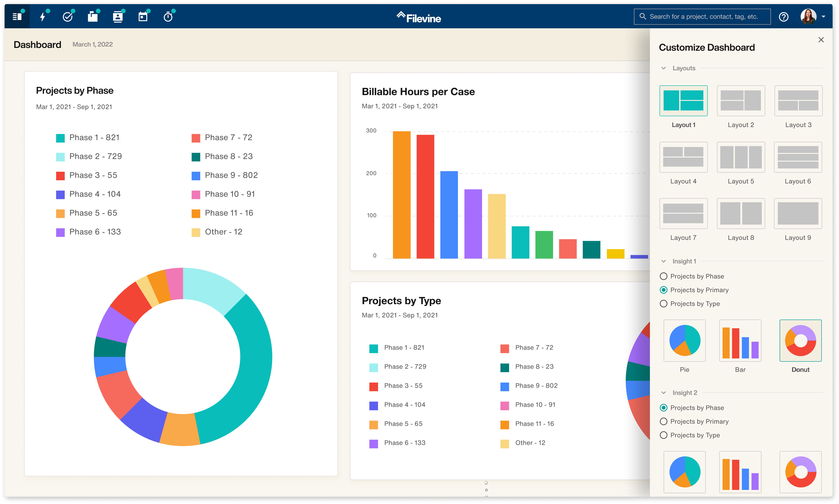The height and width of the screenshot is (504, 839).
Task: Open the contacts icon in top bar
Action: point(118,16)
